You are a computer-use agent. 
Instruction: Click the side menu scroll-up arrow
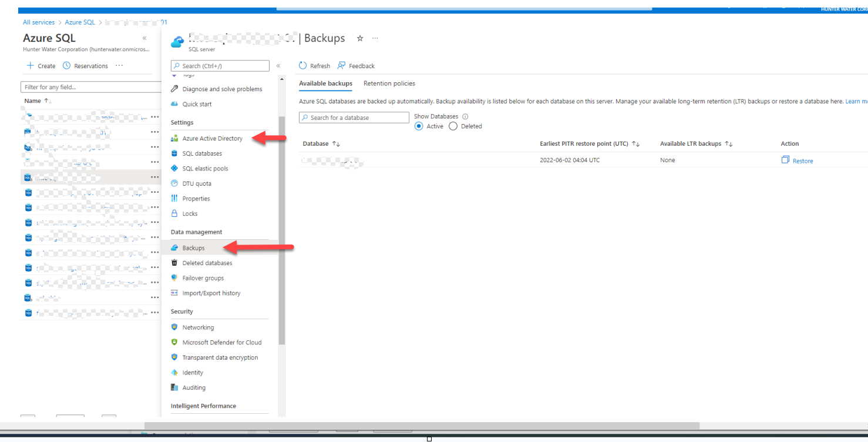282,79
